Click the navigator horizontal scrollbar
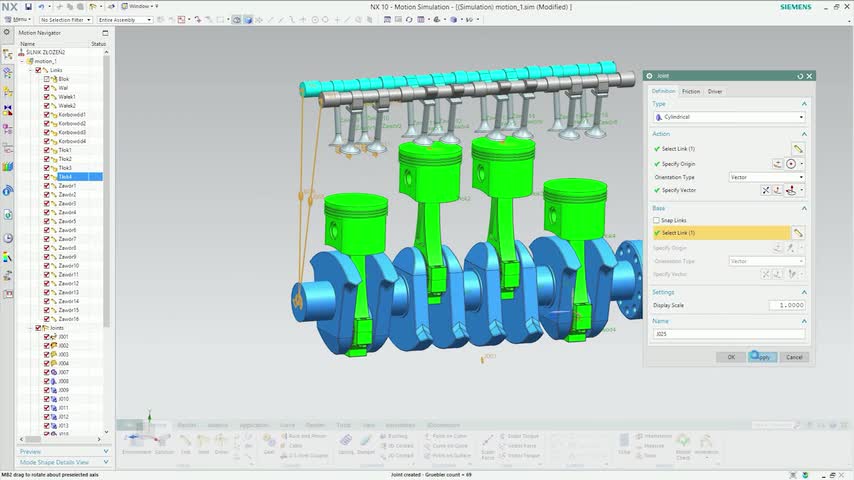The width and height of the screenshot is (854, 480). click(x=33, y=439)
